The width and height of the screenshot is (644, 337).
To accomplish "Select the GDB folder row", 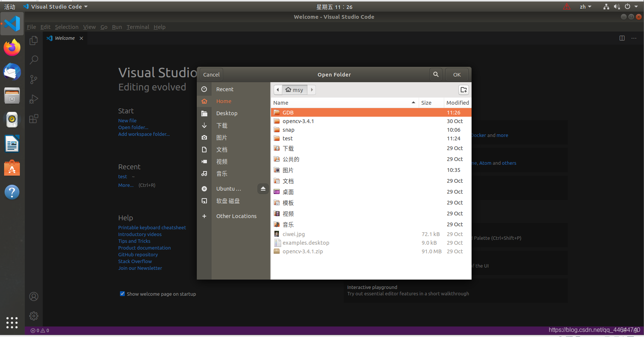I will coord(371,113).
